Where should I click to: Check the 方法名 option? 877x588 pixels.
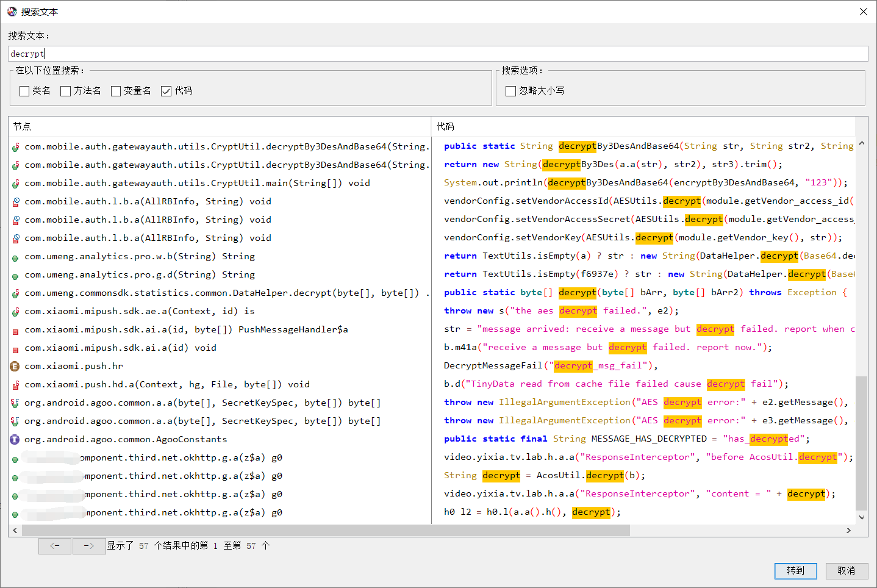(66, 91)
